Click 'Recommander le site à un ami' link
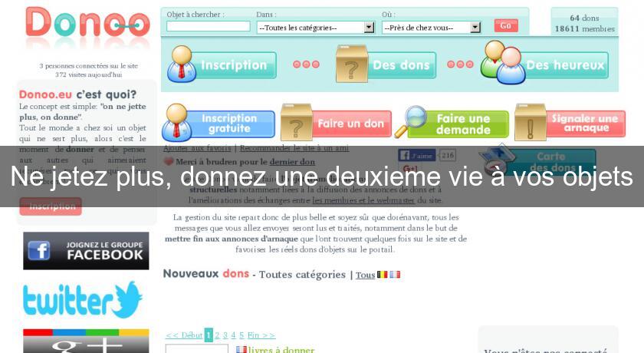644x353 pixels. pyautogui.click(x=294, y=148)
